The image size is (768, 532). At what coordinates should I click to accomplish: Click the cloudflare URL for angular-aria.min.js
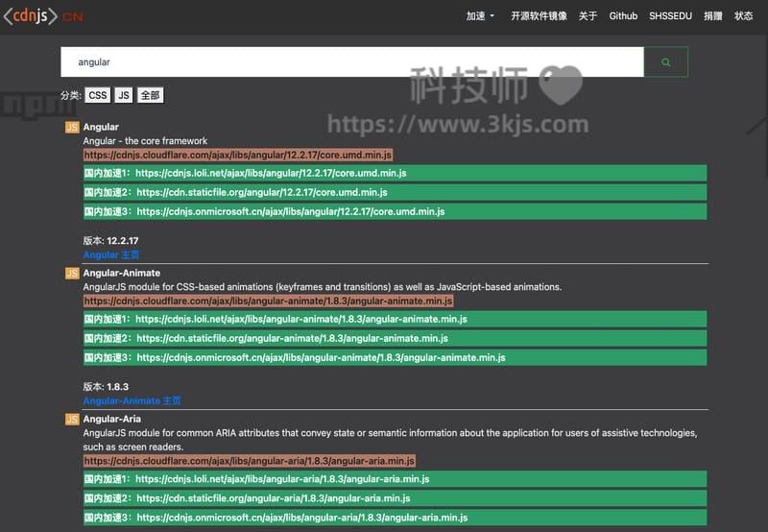click(x=250, y=461)
